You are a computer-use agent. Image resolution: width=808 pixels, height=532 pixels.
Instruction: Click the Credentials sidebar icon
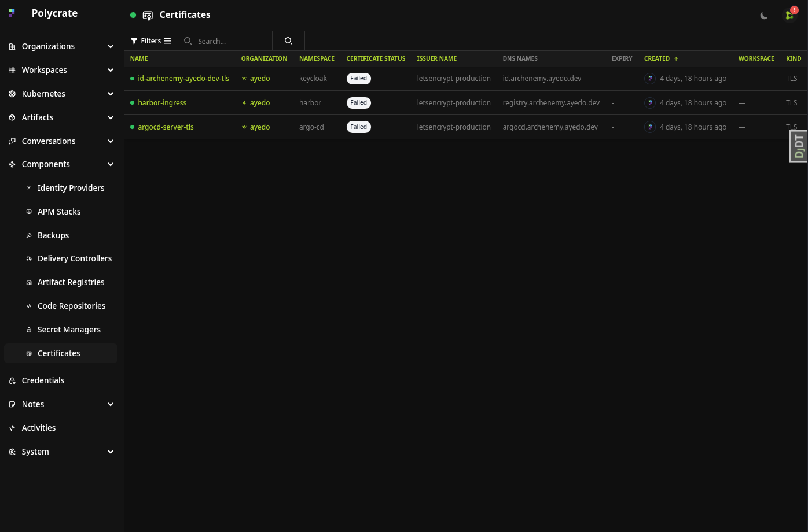pos(12,380)
